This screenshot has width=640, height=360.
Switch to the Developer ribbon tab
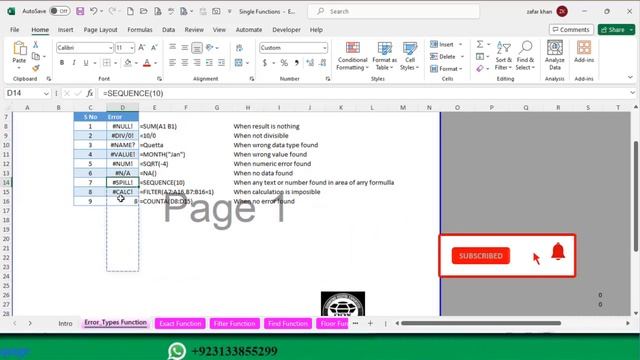tap(287, 30)
